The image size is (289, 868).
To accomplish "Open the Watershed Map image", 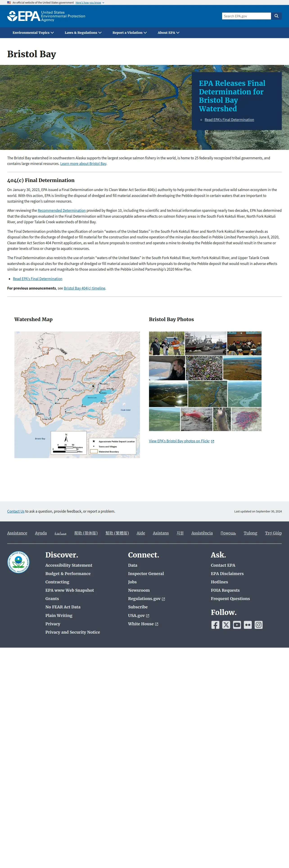I will pyautogui.click(x=77, y=395).
